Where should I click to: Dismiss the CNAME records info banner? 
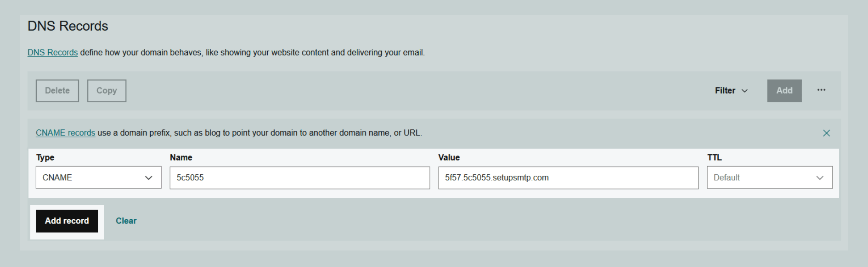click(x=826, y=133)
